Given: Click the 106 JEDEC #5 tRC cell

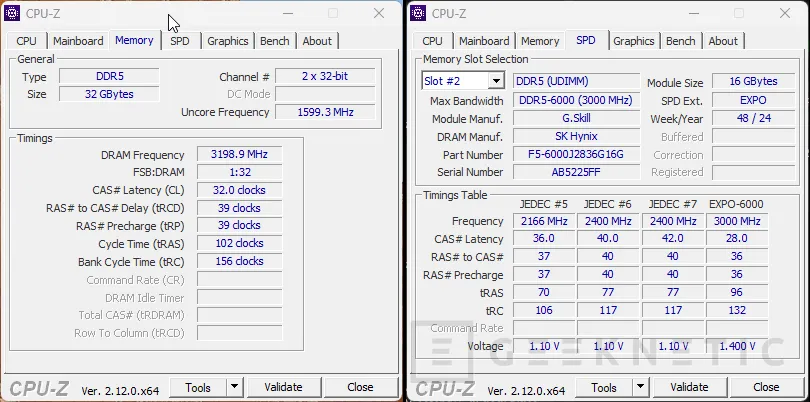Looking at the screenshot, I should click(x=544, y=311).
